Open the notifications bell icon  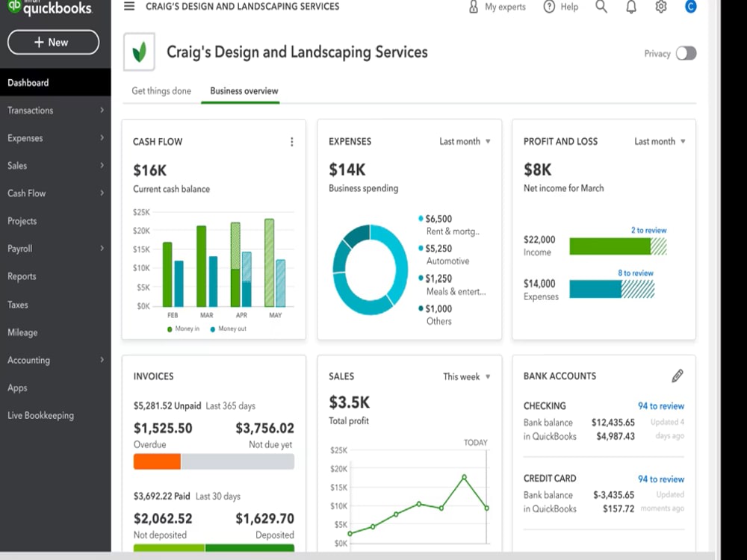click(x=631, y=7)
